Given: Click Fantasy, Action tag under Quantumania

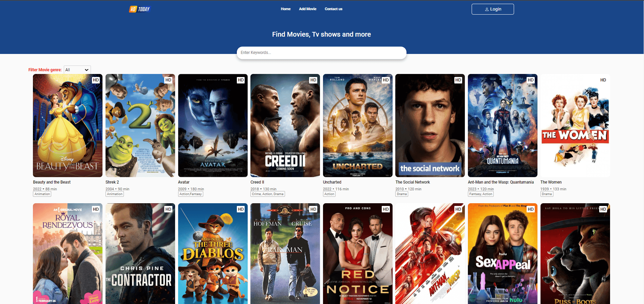Looking at the screenshot, I should (481, 194).
